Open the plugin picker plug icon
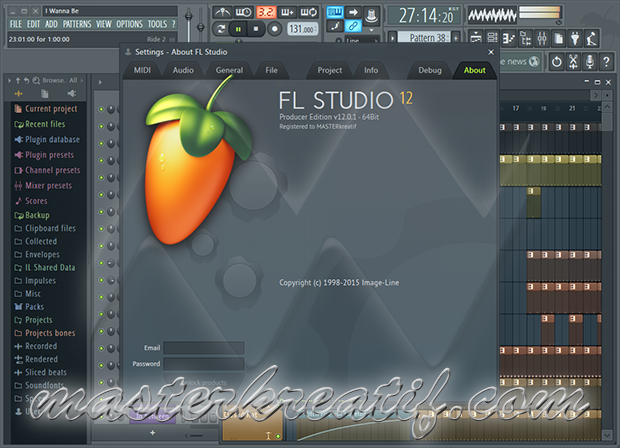 click(575, 38)
